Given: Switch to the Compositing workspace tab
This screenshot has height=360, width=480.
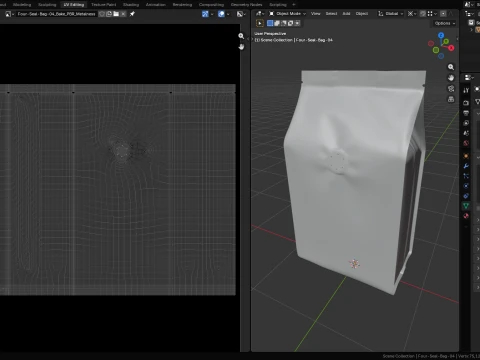Looking at the screenshot, I should (211, 5).
